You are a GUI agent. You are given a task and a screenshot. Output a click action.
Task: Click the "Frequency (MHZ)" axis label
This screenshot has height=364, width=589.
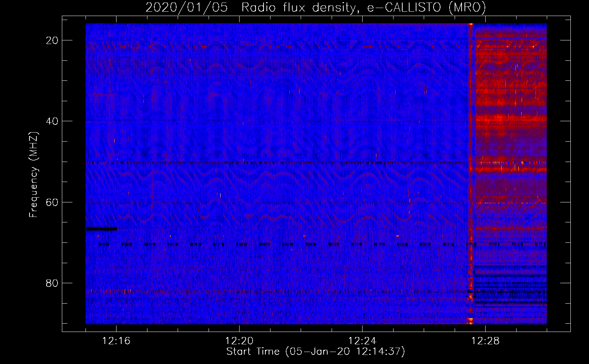(33, 175)
